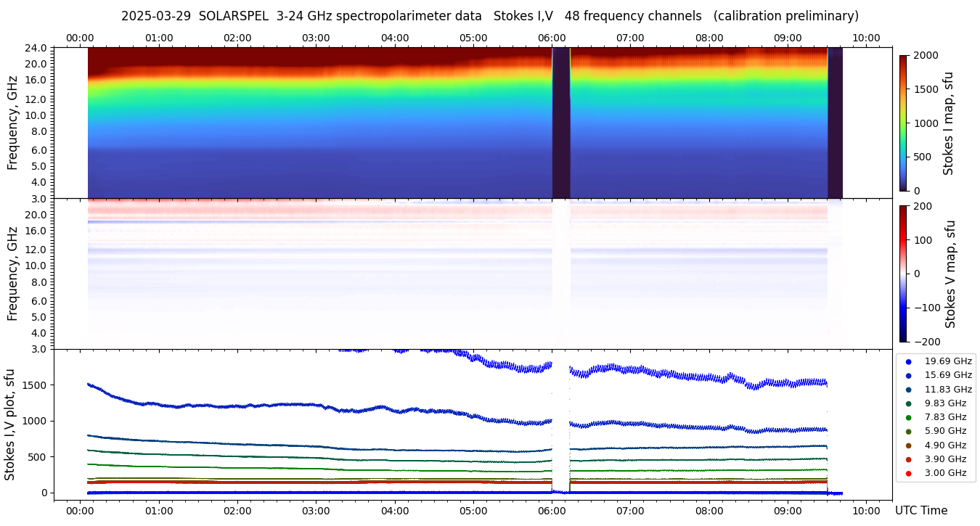Click the 06:00 data gap in Stokes I spectrogram

pos(560,123)
